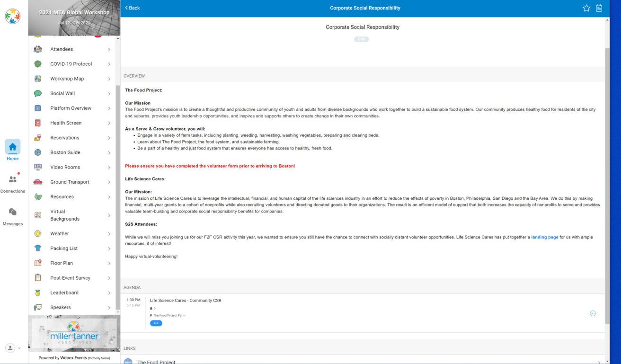Expand Leaderboard chevron arrow
The image size is (621, 364).
109,293
